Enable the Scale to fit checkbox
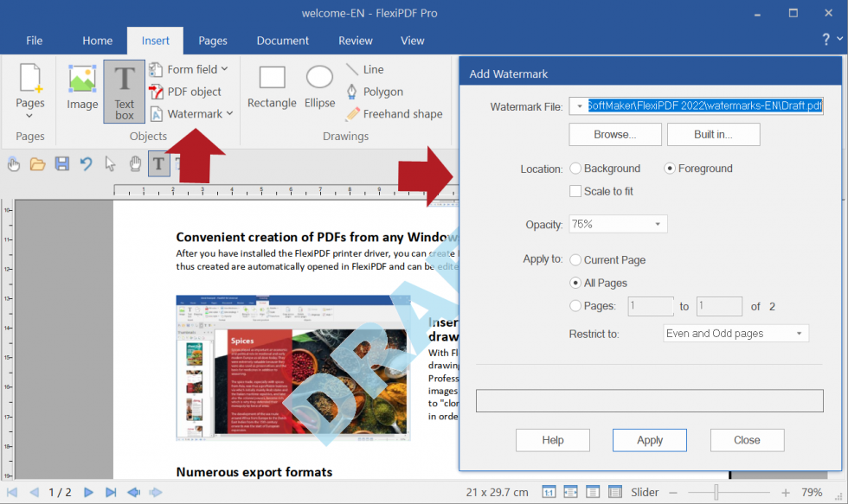 click(575, 191)
